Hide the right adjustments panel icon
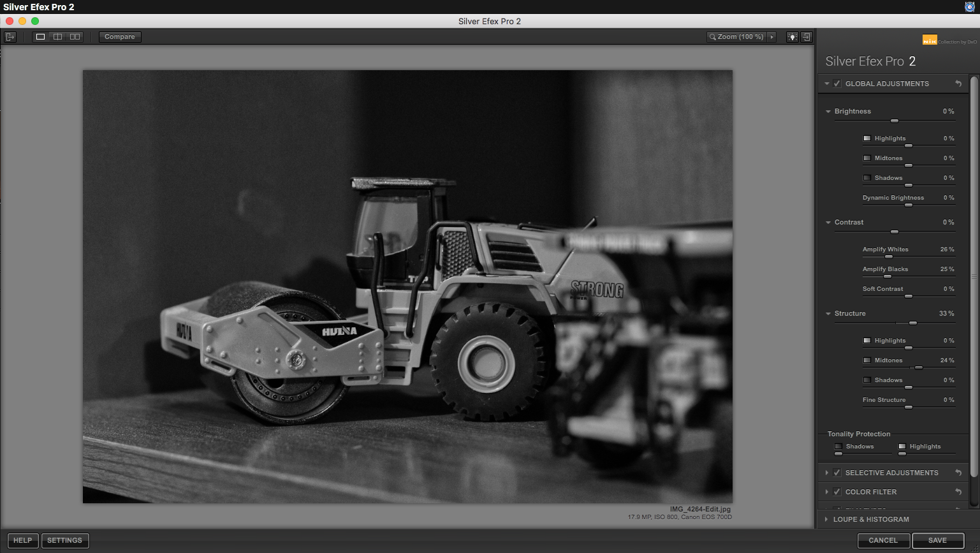The height and width of the screenshot is (553, 980). [x=807, y=37]
